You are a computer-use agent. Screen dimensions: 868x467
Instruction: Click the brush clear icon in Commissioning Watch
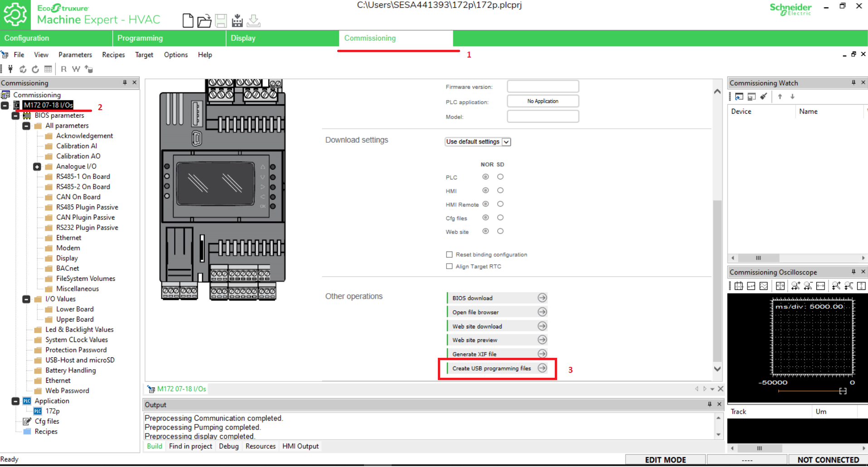764,96
